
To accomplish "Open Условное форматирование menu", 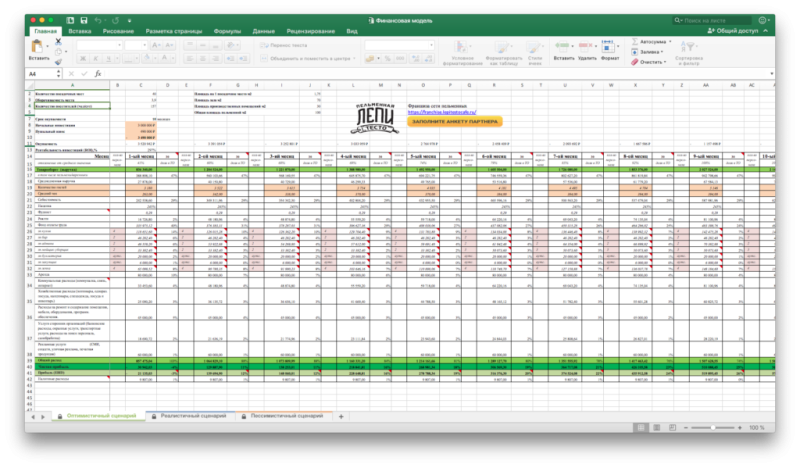I will point(462,53).
